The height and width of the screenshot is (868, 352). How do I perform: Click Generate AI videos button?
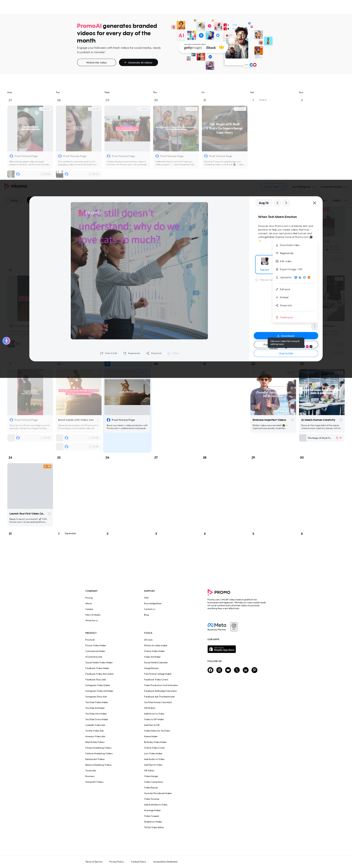coord(138,62)
